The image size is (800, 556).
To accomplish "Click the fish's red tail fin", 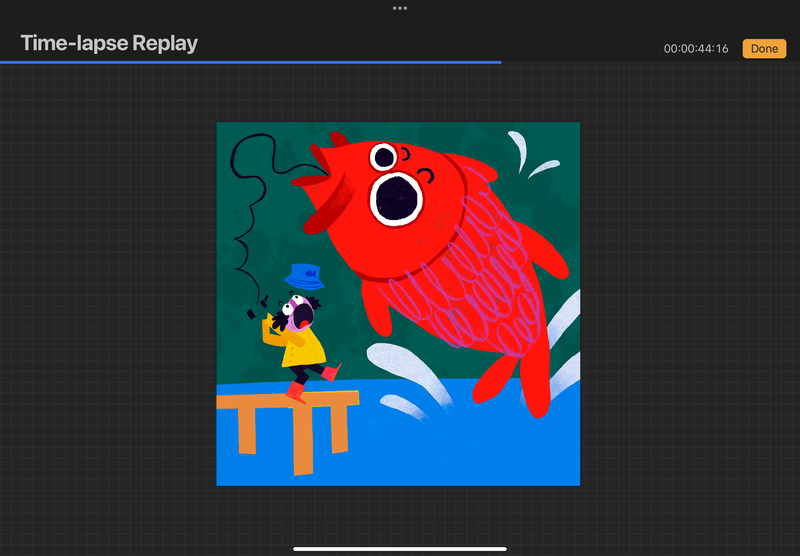I will pyautogui.click(x=520, y=385).
